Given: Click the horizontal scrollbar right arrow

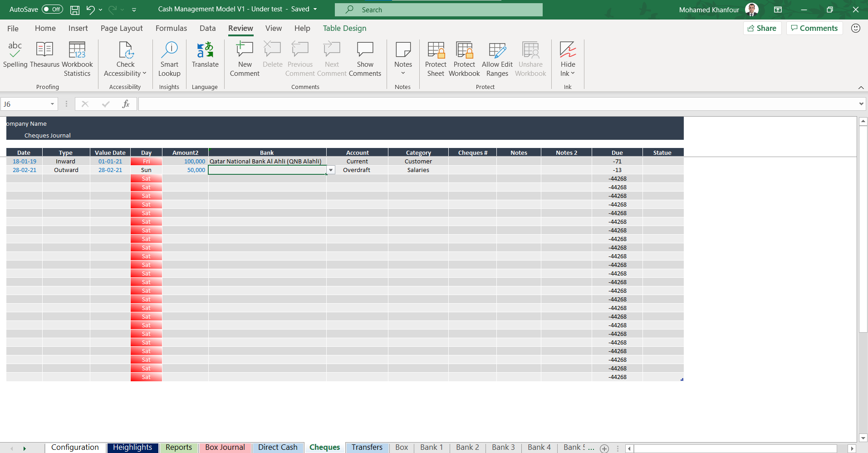Looking at the screenshot, I should (x=852, y=448).
